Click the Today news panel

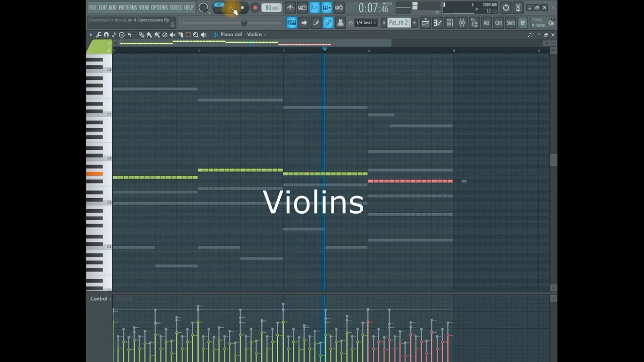542,23
